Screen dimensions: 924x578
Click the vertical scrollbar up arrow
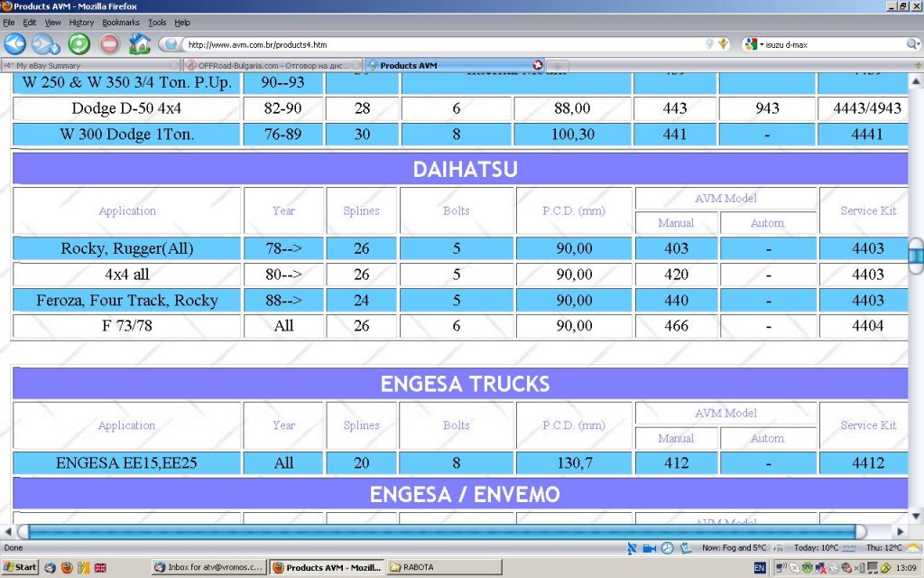[915, 80]
